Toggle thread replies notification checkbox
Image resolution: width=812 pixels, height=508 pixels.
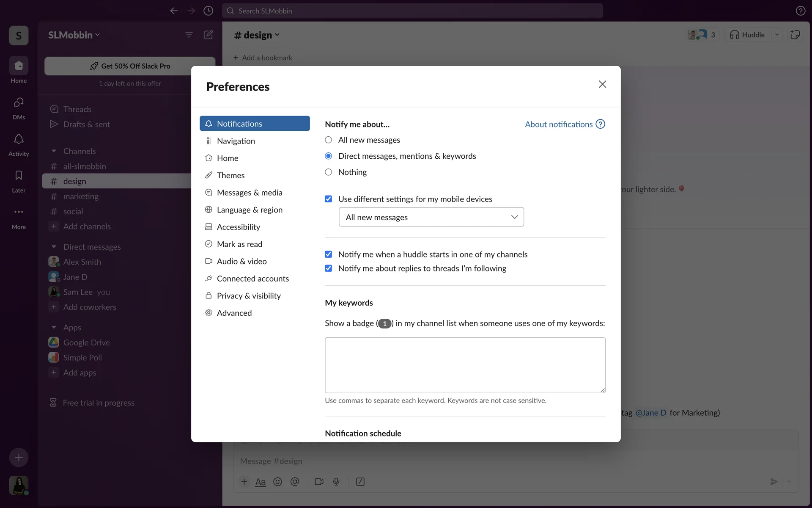click(x=328, y=268)
